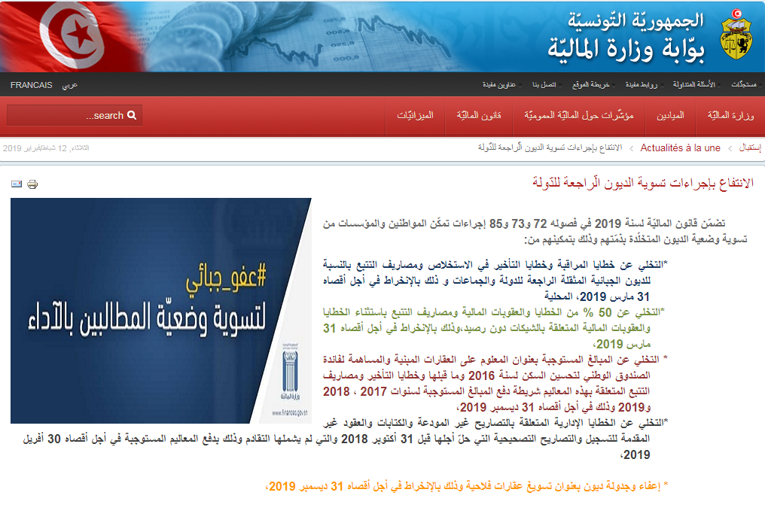765x532 pixels.
Task: Go to Actualités à la une breadcrumb
Action: point(680,148)
